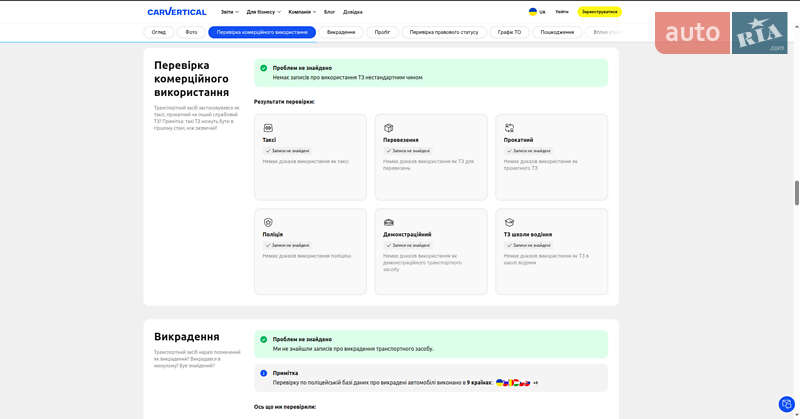The width and height of the screenshot is (800, 419).
Task: Select the Огляд section tab
Action: tap(159, 32)
